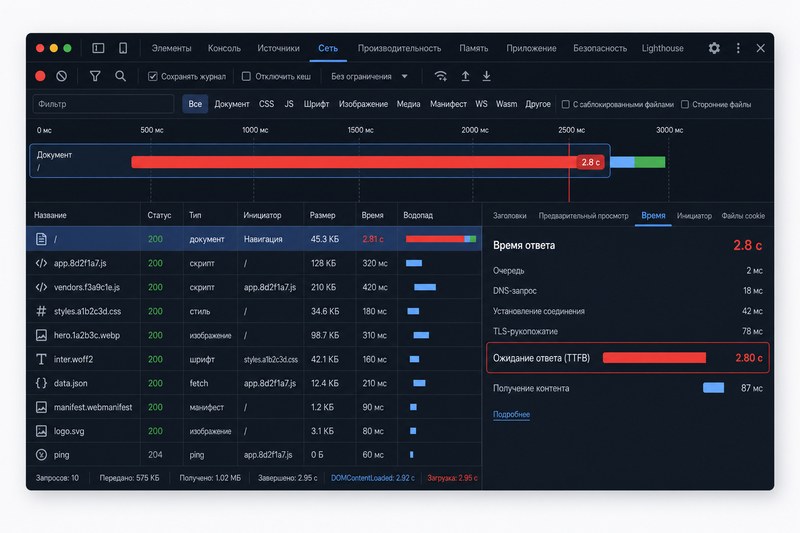Select the JS filter button

click(289, 104)
